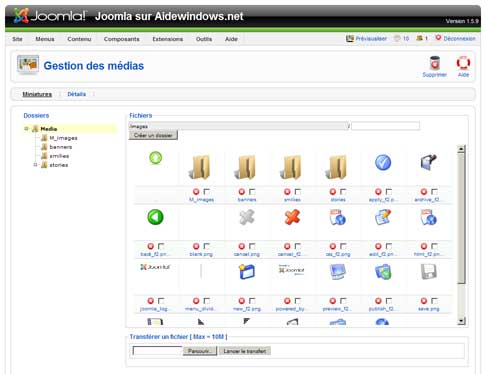The width and height of the screenshot is (486, 374).
Task: Check the banners folder checkbox
Action: point(252,192)
